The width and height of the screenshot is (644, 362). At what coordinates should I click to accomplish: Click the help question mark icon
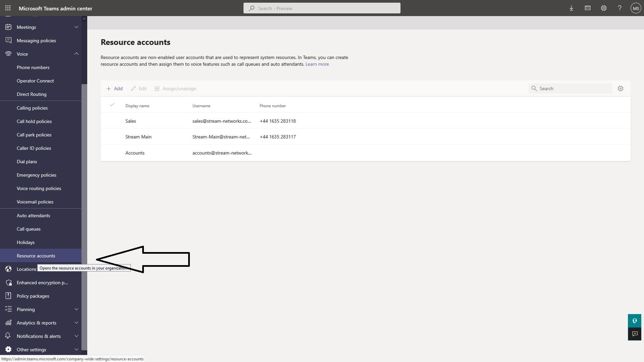pos(619,8)
